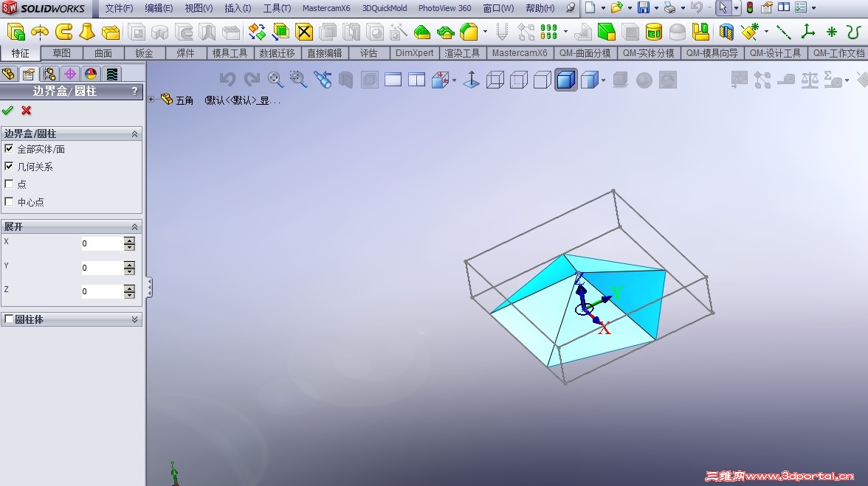Click Hidden Lines Removed display icon

542,80
